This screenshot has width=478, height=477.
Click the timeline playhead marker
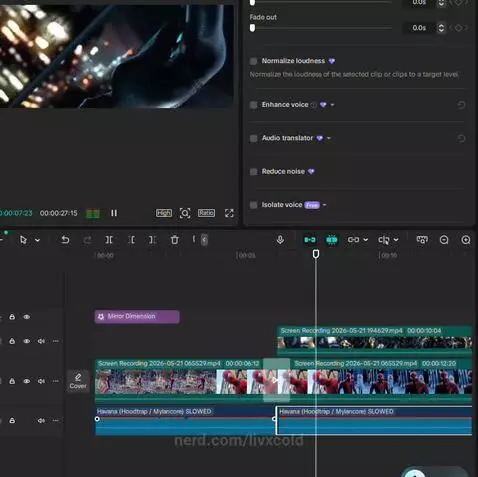316,254
